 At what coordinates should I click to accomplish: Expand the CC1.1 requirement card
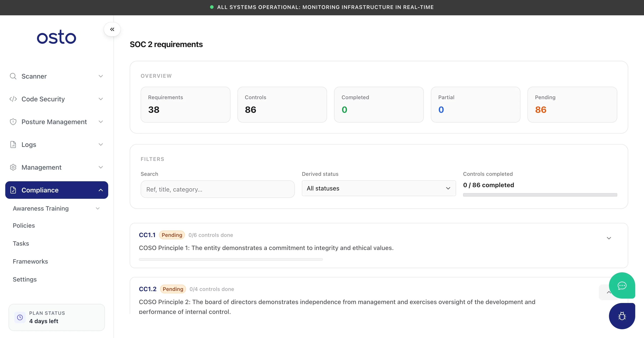pos(609,238)
